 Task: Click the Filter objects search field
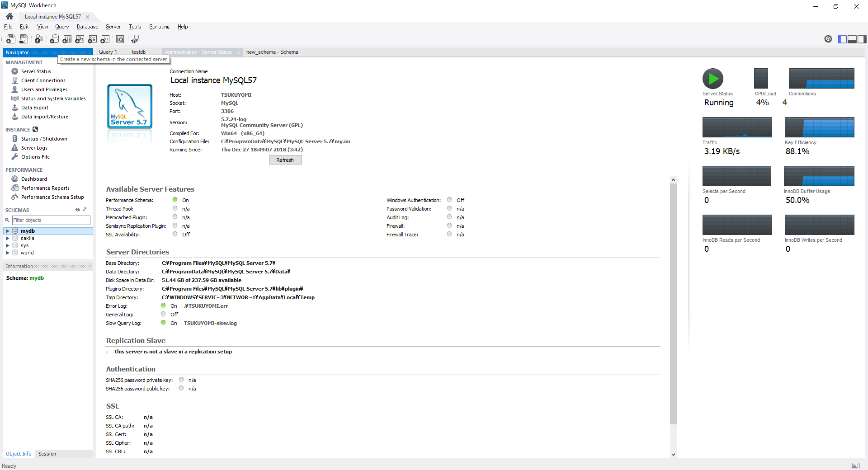click(x=51, y=220)
